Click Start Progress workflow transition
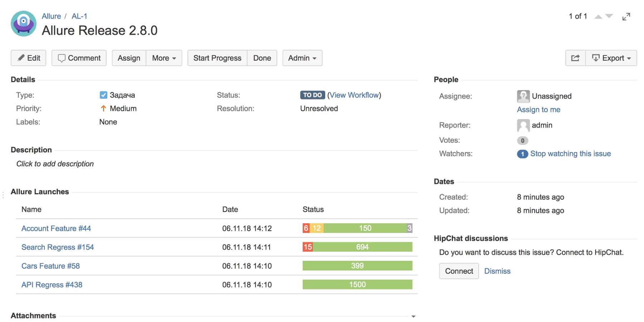The height and width of the screenshot is (322, 644). (217, 58)
